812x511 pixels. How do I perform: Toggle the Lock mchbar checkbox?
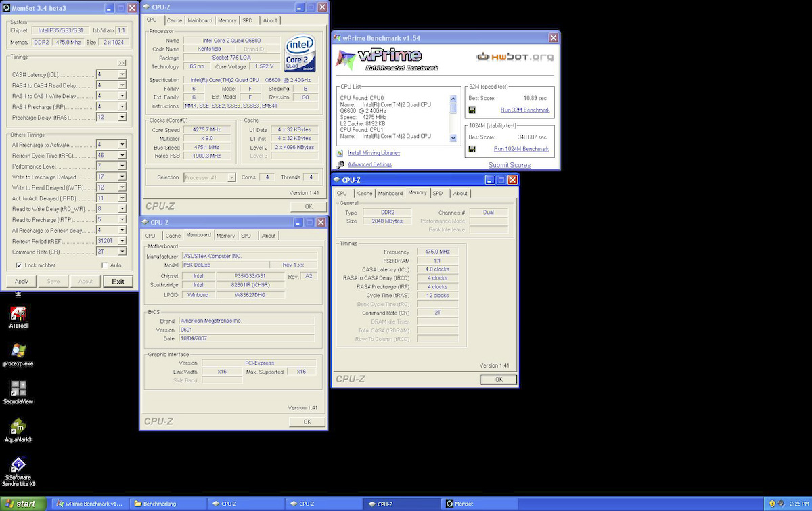(x=19, y=265)
